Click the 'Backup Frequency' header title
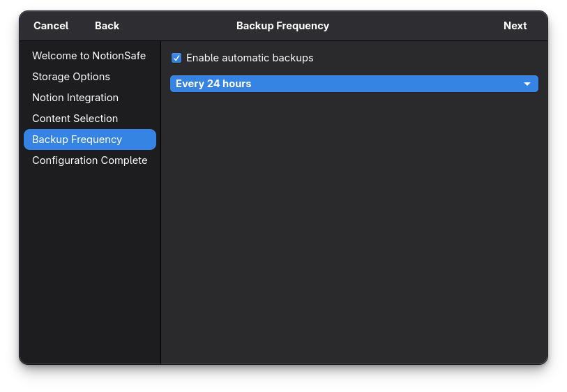This screenshot has width=567, height=392. click(x=282, y=26)
